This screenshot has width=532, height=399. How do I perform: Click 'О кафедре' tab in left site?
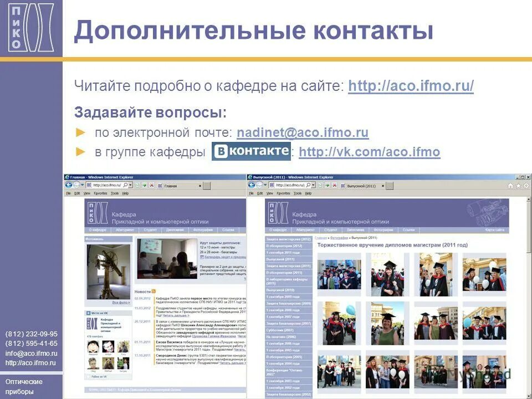98,229
